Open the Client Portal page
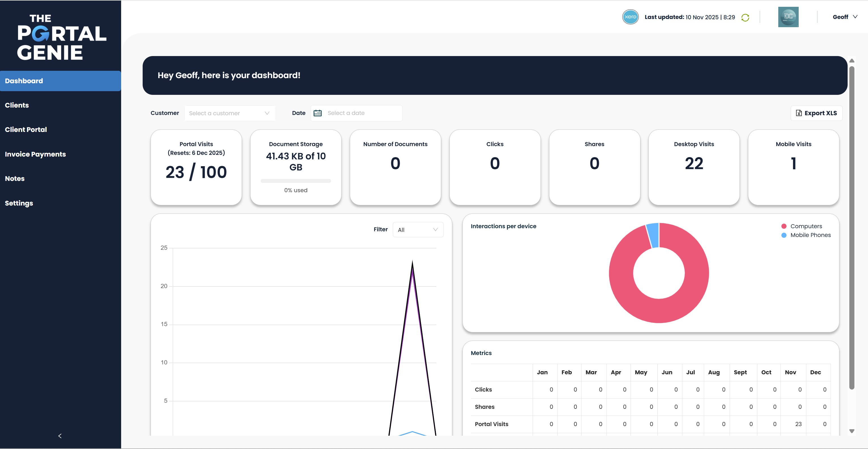The width and height of the screenshot is (868, 449). (x=25, y=129)
